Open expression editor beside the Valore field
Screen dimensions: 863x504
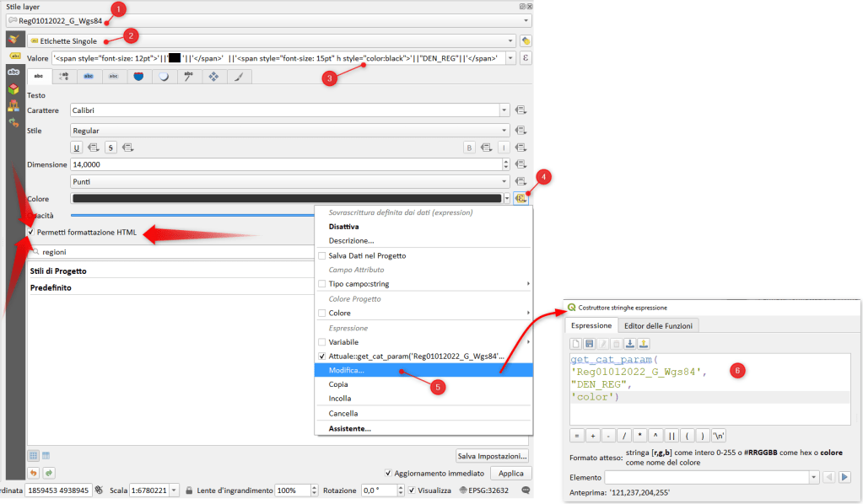point(526,58)
